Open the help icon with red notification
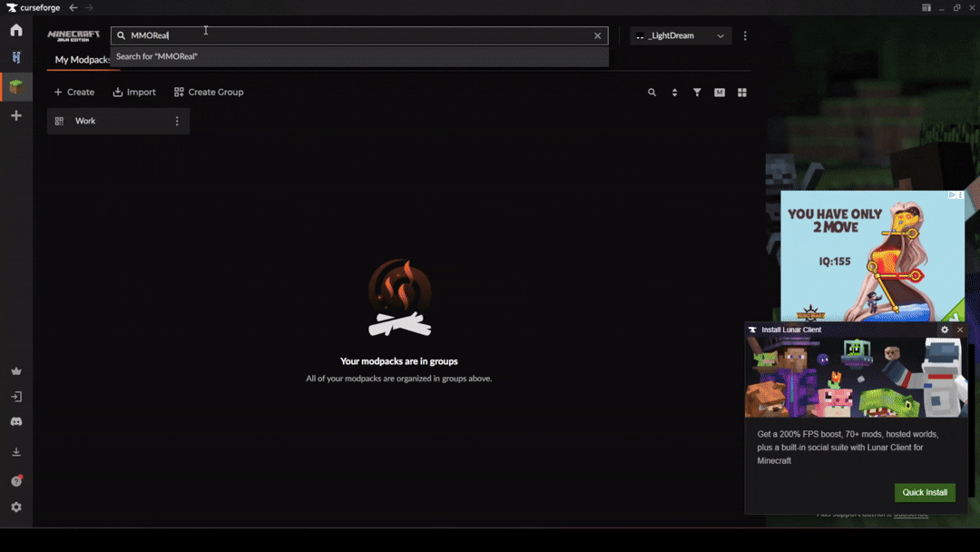Screen dimensions: 980x552 tap(16, 481)
